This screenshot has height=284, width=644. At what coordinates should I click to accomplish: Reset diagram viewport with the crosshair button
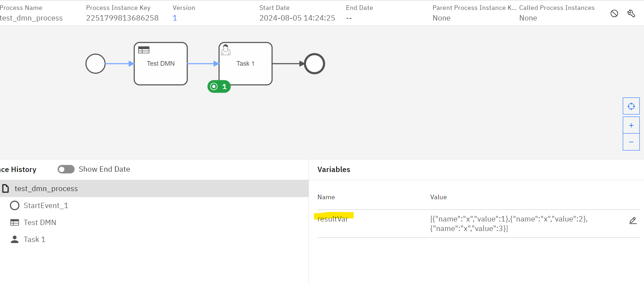click(631, 106)
